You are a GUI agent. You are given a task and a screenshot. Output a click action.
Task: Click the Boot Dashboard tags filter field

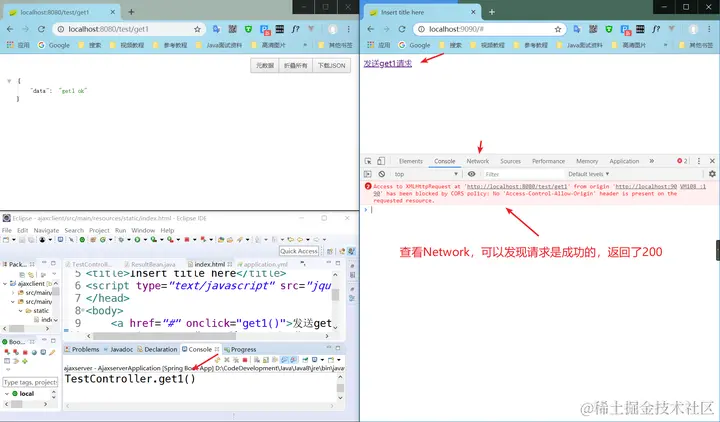pos(30,382)
